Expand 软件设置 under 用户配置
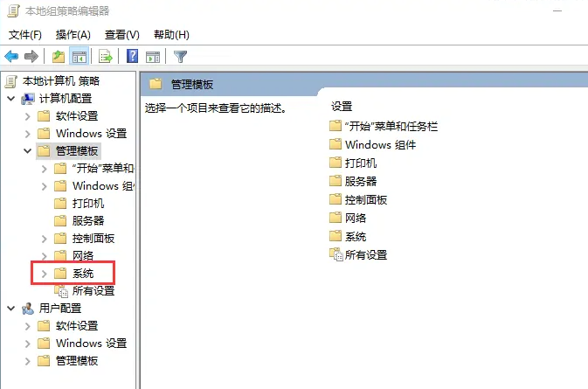The image size is (588, 389). pyautogui.click(x=27, y=326)
